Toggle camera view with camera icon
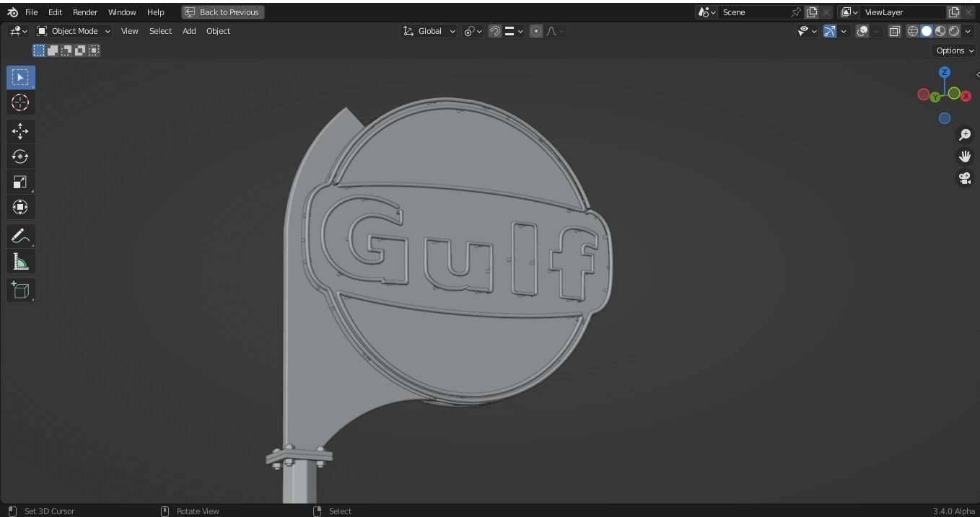This screenshot has height=517, width=980. [965, 178]
